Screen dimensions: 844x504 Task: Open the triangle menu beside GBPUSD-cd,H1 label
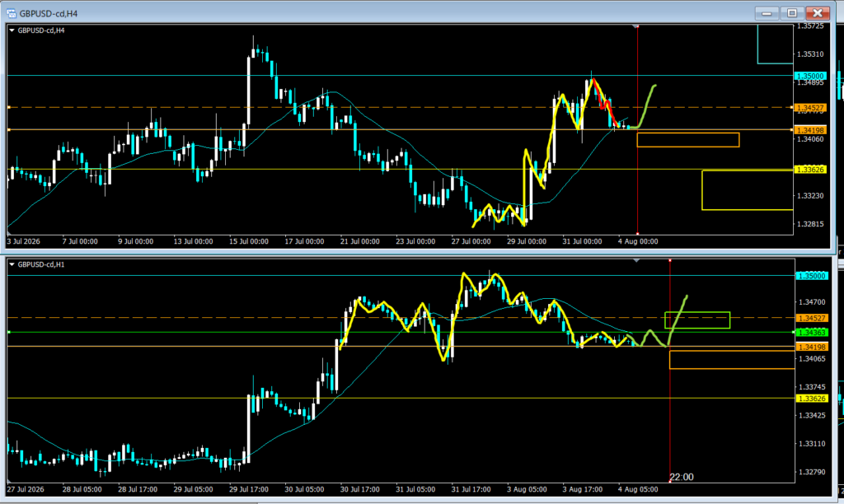(x=12, y=264)
